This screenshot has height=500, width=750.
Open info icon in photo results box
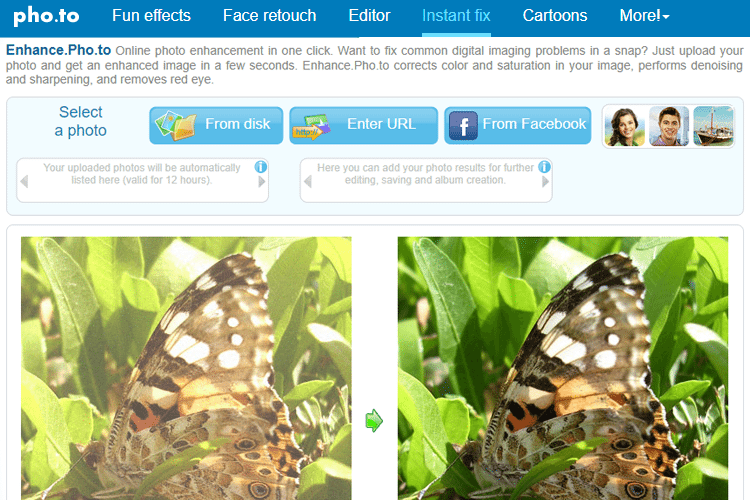click(x=544, y=167)
